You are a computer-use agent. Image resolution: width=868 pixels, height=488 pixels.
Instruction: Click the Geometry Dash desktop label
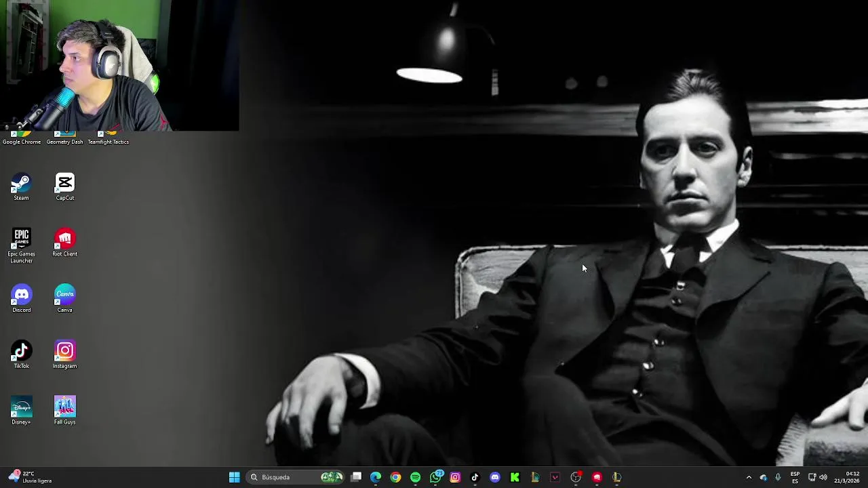coord(64,142)
